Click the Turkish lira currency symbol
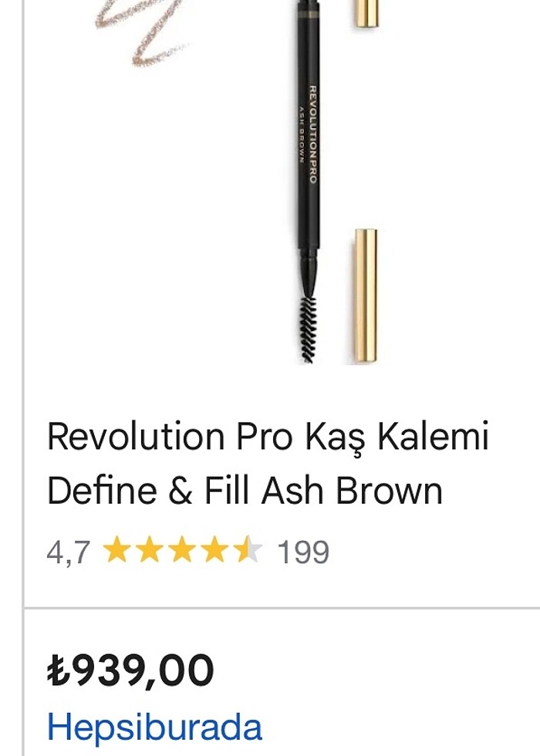540x756 pixels. point(59,670)
